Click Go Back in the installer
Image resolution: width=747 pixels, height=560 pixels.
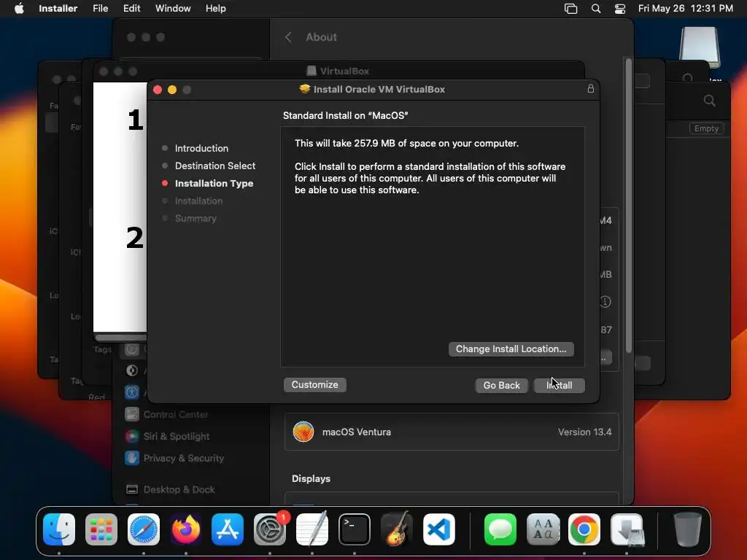[x=501, y=385]
